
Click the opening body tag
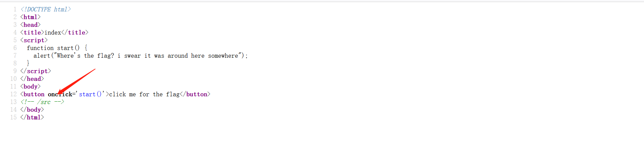30,87
